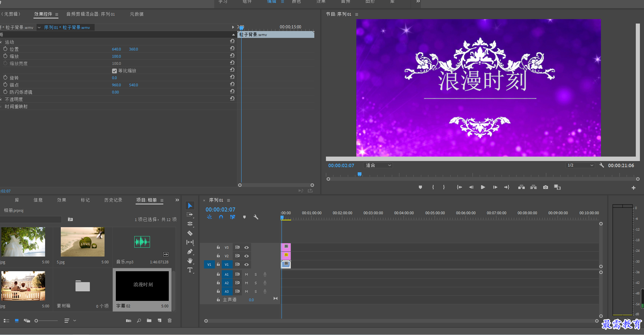Select the Ripple Edit tool

(x=190, y=224)
